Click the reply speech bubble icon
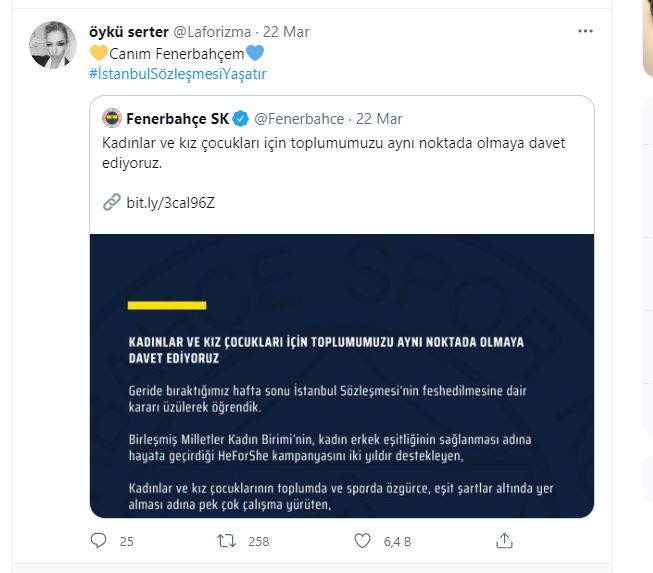Viewport: 653px width, 573px height. pos(98,541)
